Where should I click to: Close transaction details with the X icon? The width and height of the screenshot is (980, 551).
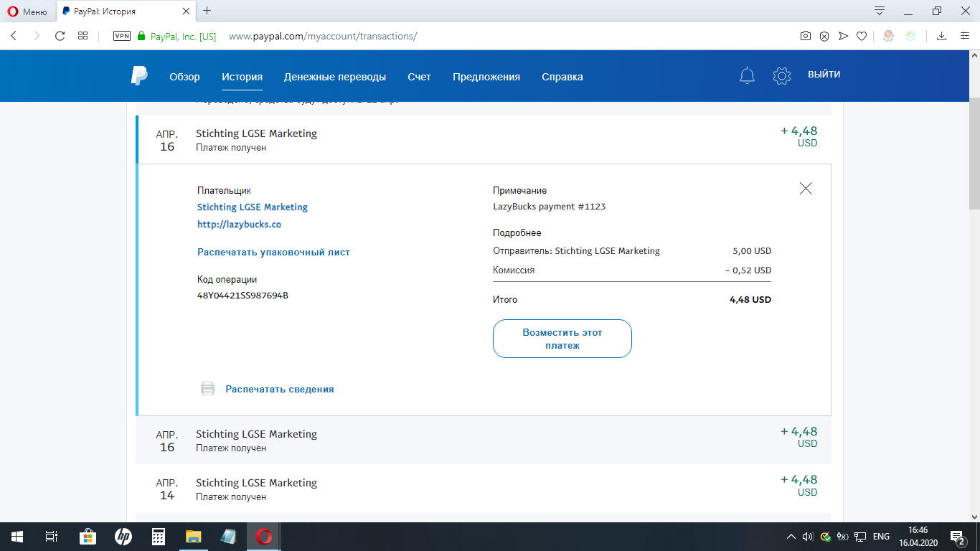point(806,189)
